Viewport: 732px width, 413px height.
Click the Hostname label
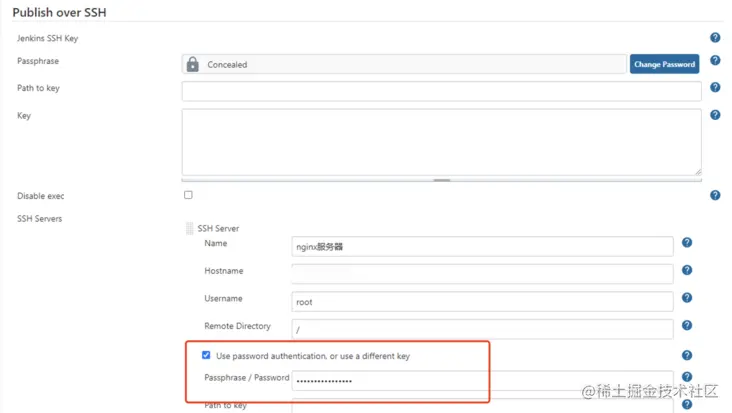click(x=224, y=271)
